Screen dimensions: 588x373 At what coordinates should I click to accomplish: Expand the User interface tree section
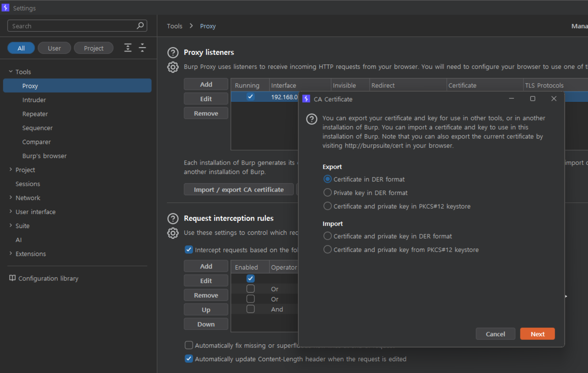[11, 212]
